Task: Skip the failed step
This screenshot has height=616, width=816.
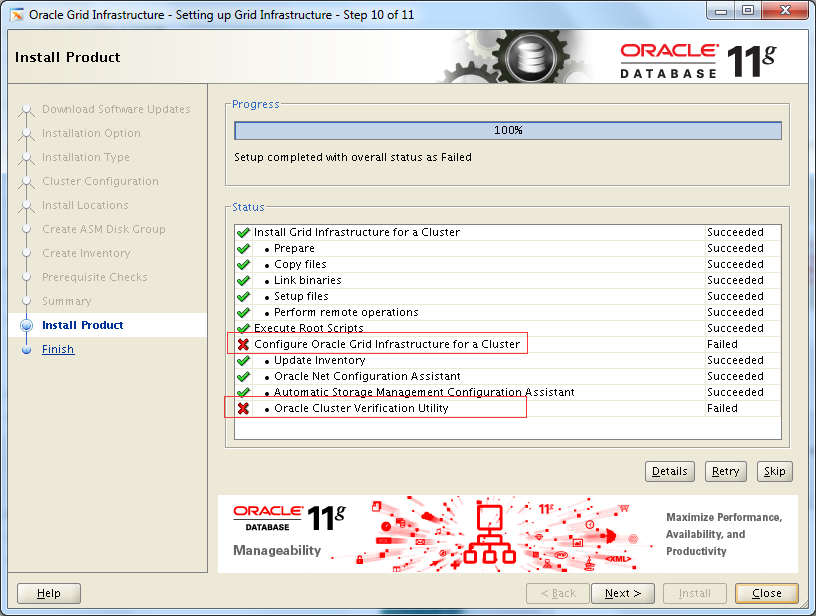Action: pyautogui.click(x=774, y=471)
